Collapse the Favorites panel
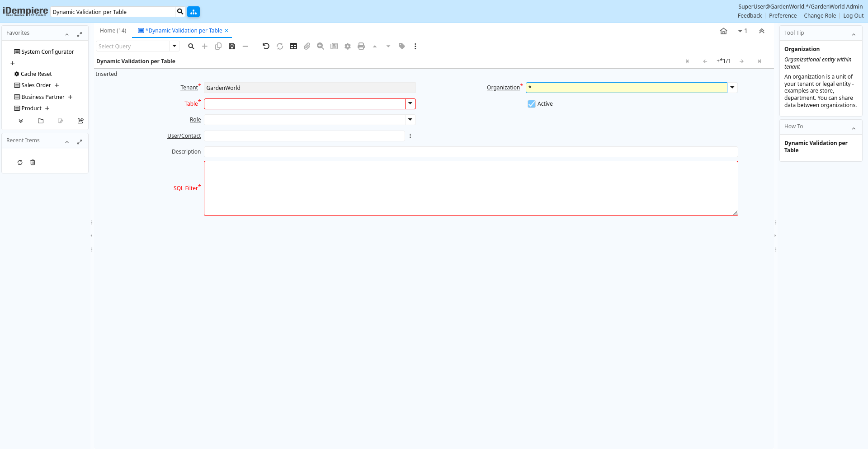Screen dimensions: 868x449 (67, 34)
